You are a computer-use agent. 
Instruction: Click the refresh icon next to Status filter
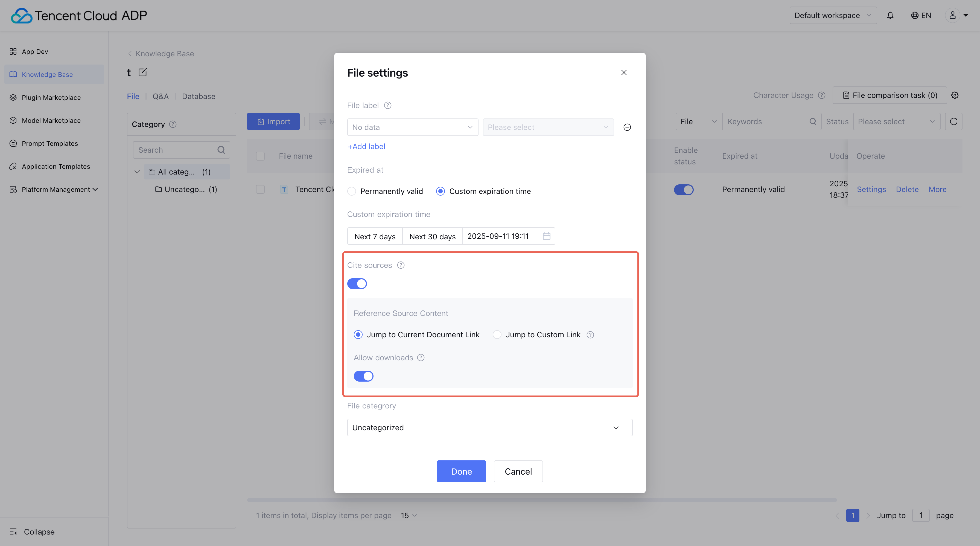953,121
